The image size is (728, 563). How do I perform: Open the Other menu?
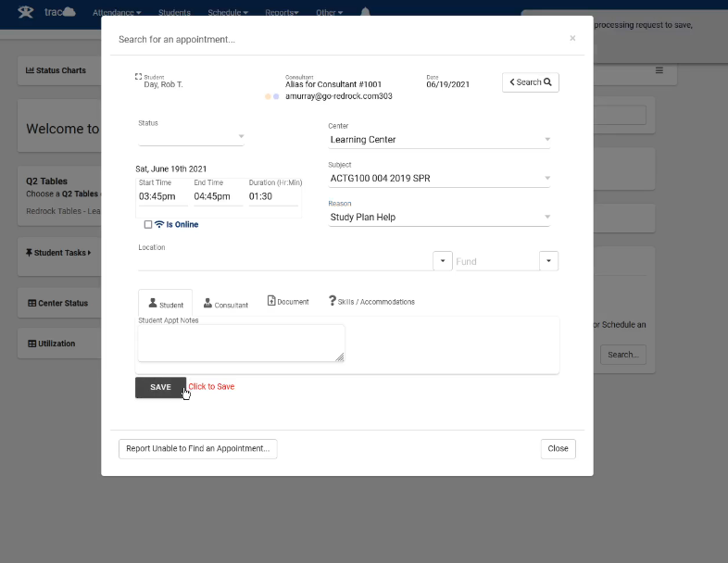(x=329, y=13)
